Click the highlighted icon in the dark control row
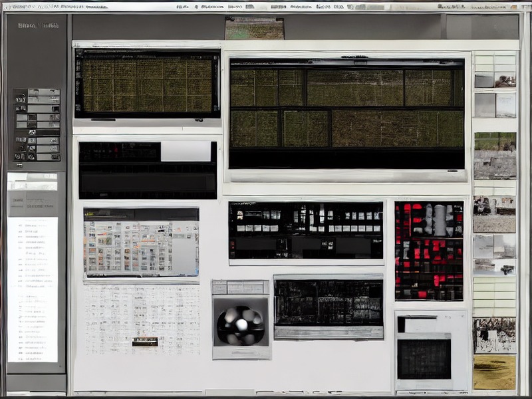The width and height of the screenshot is (532, 399). click(x=32, y=132)
